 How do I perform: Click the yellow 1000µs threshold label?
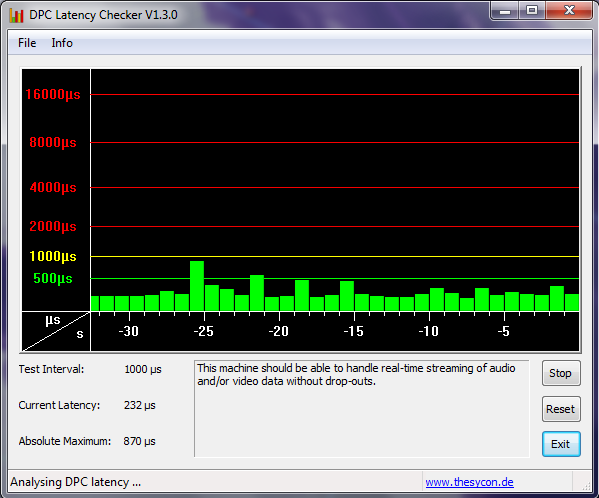[x=53, y=256]
